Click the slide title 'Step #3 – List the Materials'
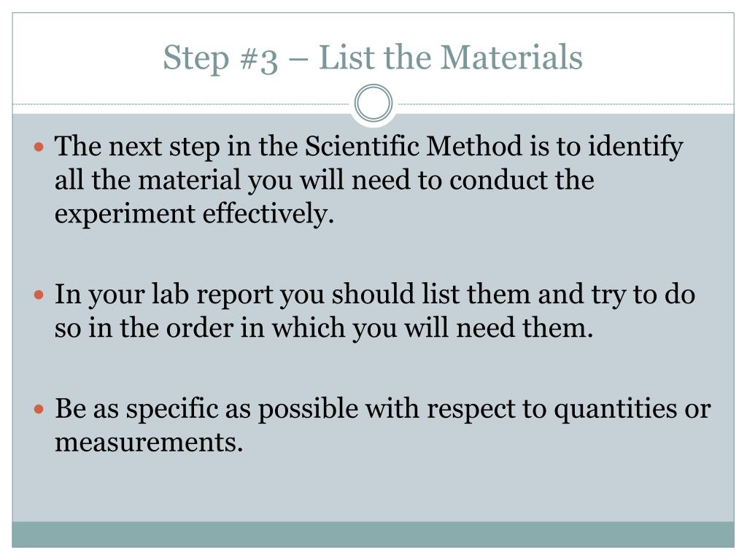The height and width of the screenshot is (560, 747). point(373,58)
